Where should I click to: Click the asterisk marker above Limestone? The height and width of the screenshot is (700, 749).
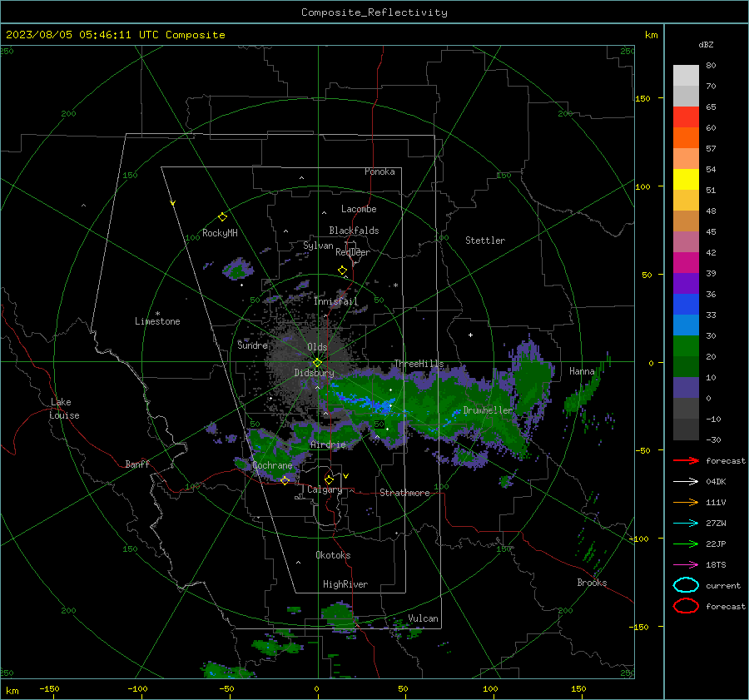coord(157,314)
